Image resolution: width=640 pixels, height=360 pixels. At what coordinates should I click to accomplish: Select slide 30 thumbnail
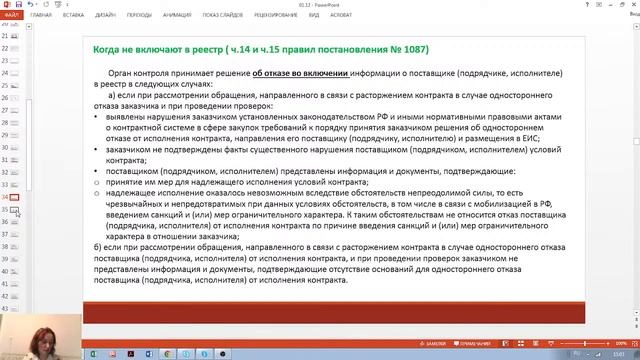click(x=14, y=148)
